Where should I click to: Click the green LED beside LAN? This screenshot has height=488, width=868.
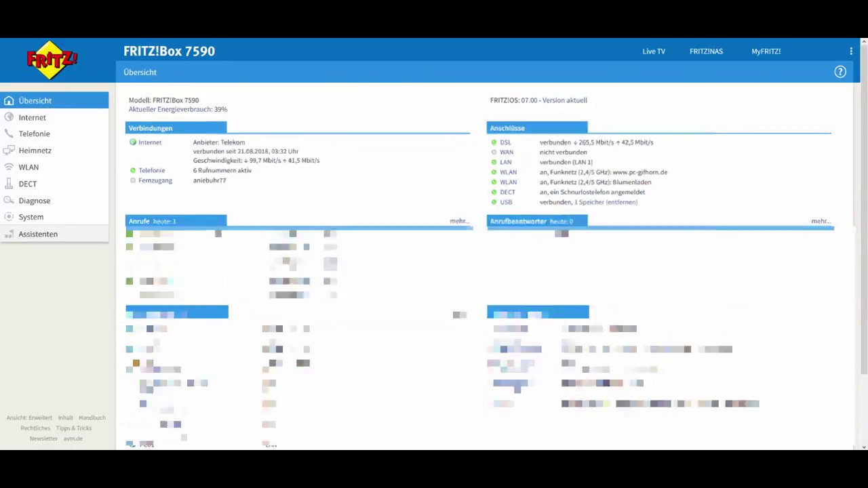point(494,162)
